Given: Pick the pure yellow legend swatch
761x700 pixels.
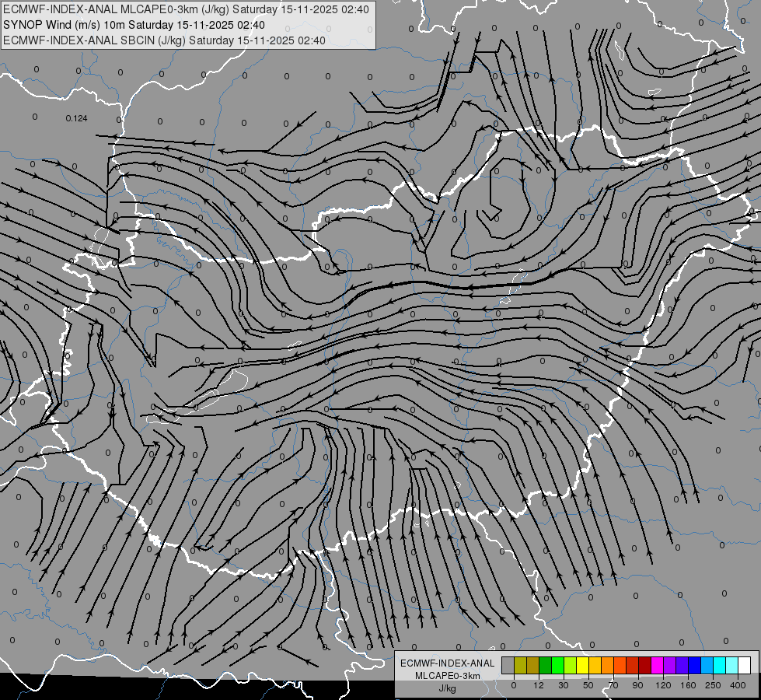Looking at the screenshot, I should [582, 665].
